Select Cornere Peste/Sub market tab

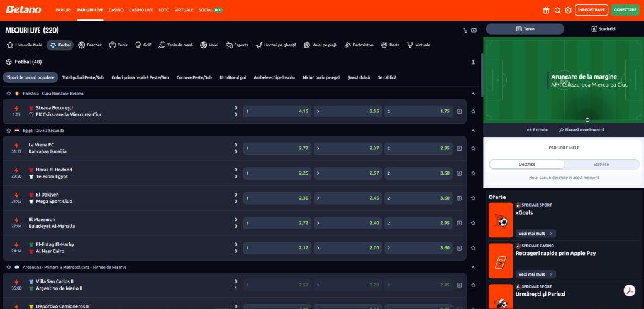coord(194,77)
